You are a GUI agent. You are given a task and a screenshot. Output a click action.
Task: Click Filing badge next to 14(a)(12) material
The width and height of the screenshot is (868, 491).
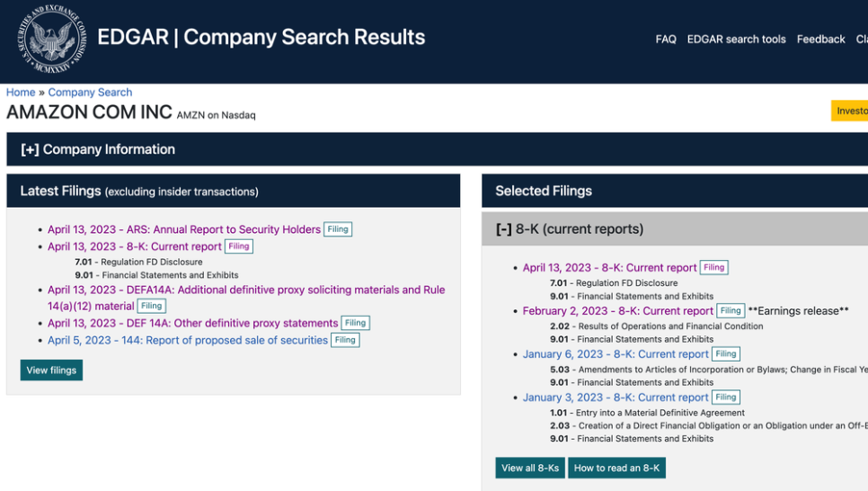151,306
